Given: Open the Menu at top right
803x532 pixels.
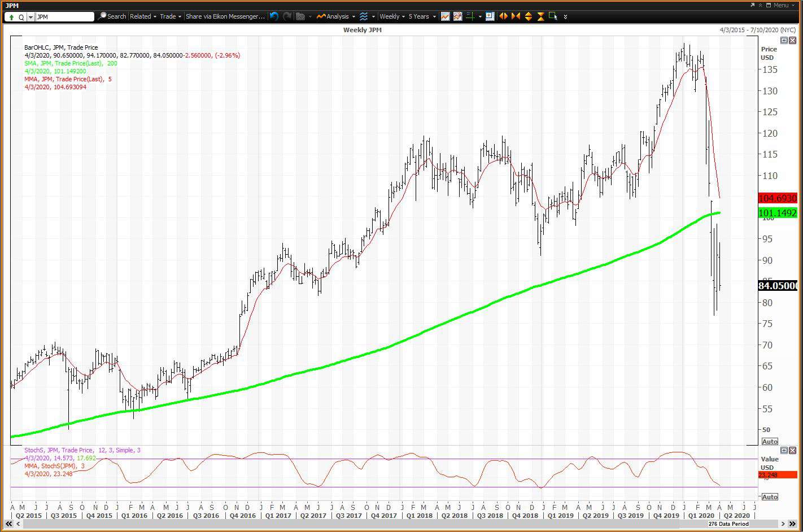Looking at the screenshot, I should click(x=780, y=5).
